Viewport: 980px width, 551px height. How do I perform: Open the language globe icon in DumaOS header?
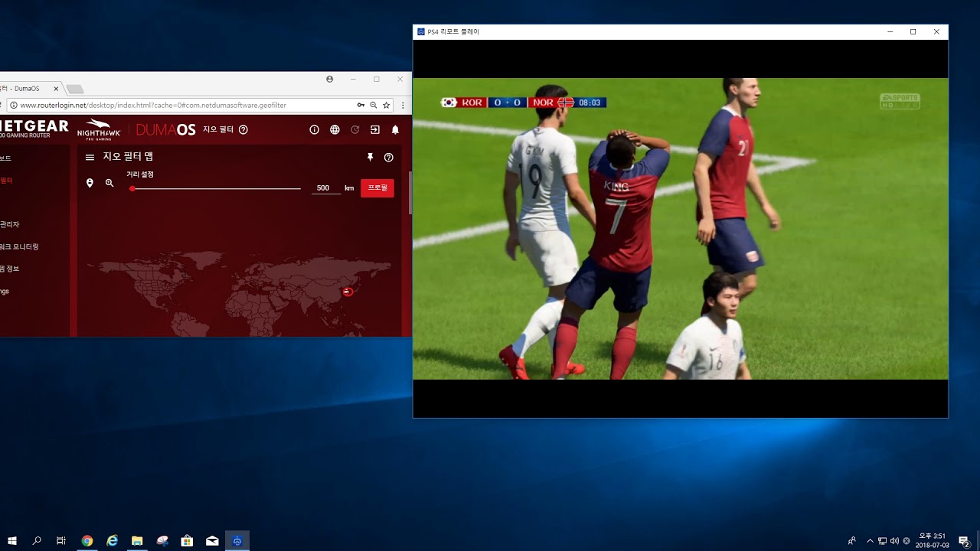pyautogui.click(x=335, y=130)
